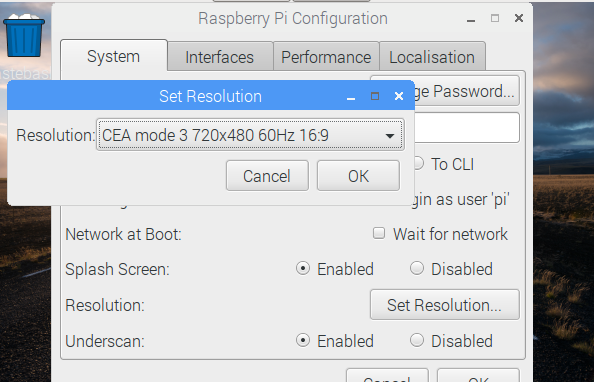The image size is (594, 382).
Task: Cancel the Set Resolution dialog
Action: [x=267, y=176]
